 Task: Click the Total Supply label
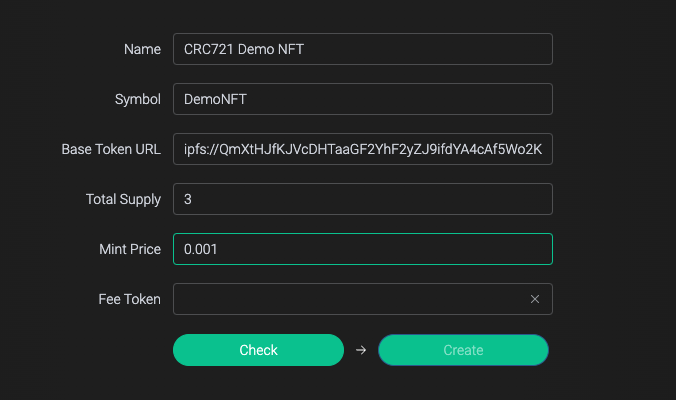click(x=123, y=199)
